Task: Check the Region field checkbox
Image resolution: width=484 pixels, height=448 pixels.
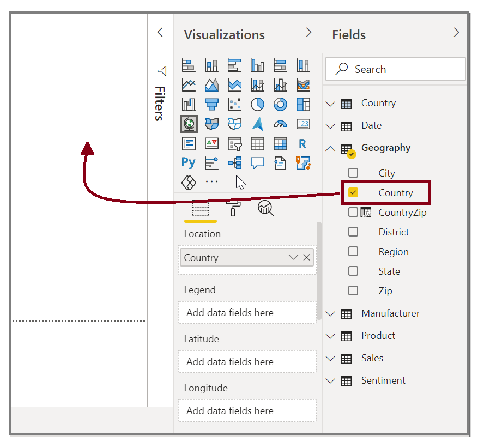Action: 353,251
